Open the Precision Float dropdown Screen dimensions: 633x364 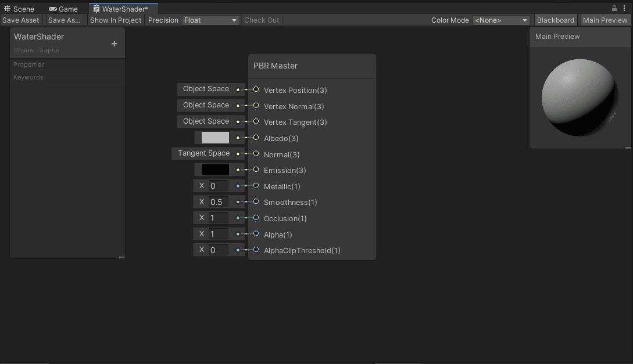coord(210,20)
